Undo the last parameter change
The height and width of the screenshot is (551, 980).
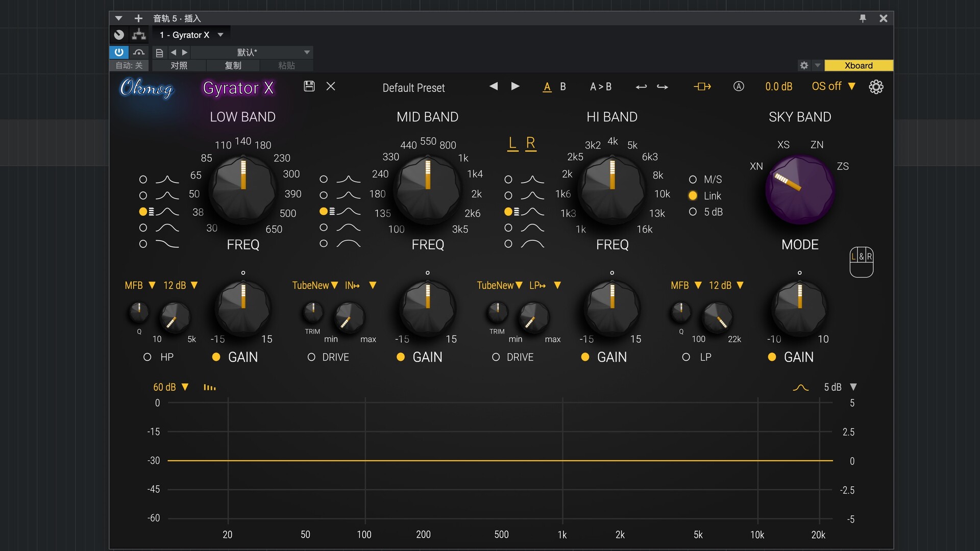point(642,87)
